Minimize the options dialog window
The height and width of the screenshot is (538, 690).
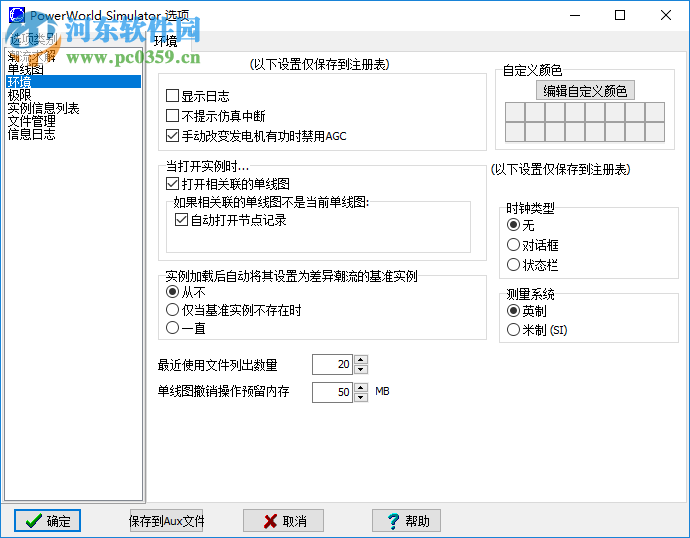click(x=575, y=15)
